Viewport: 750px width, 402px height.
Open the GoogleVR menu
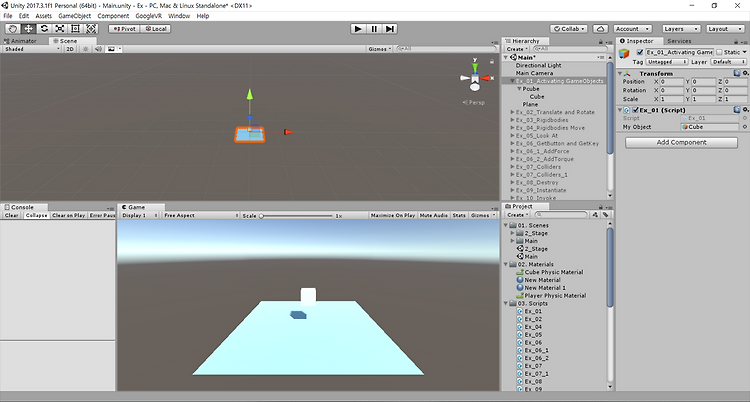point(149,16)
